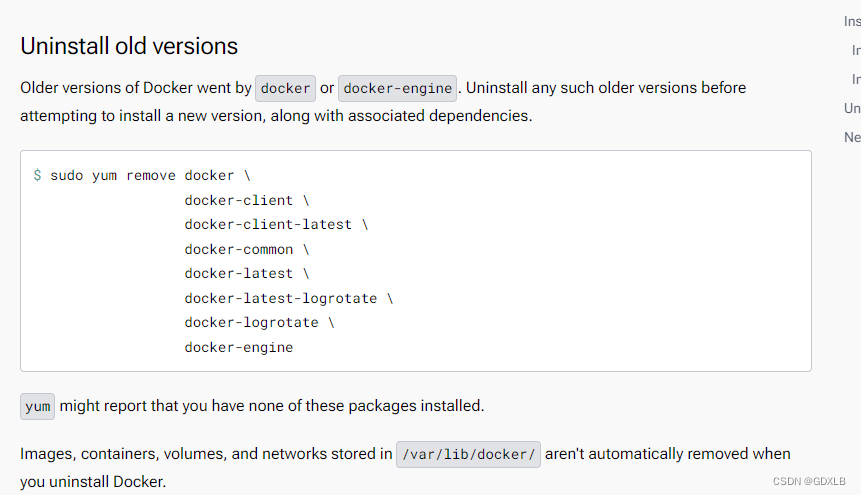This screenshot has height=495, width=861.
Task: Open the first "Ins" sidebar navigation link
Action: coord(852,21)
